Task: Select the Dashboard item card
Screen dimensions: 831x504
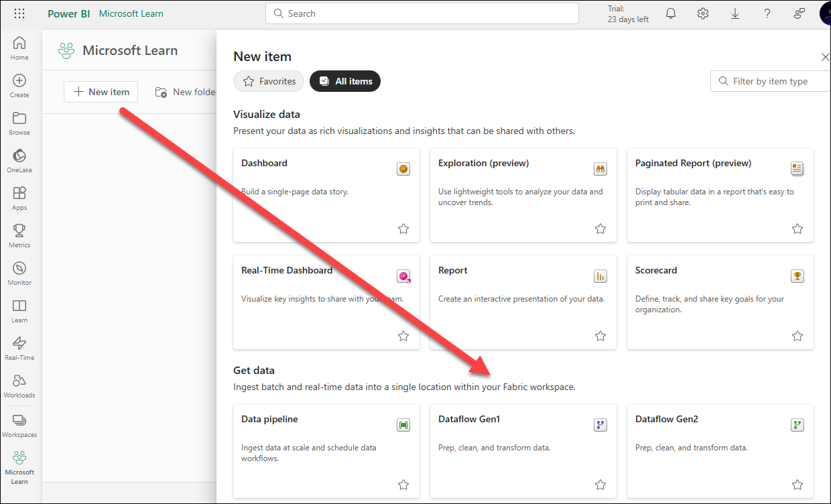Action: [x=326, y=195]
